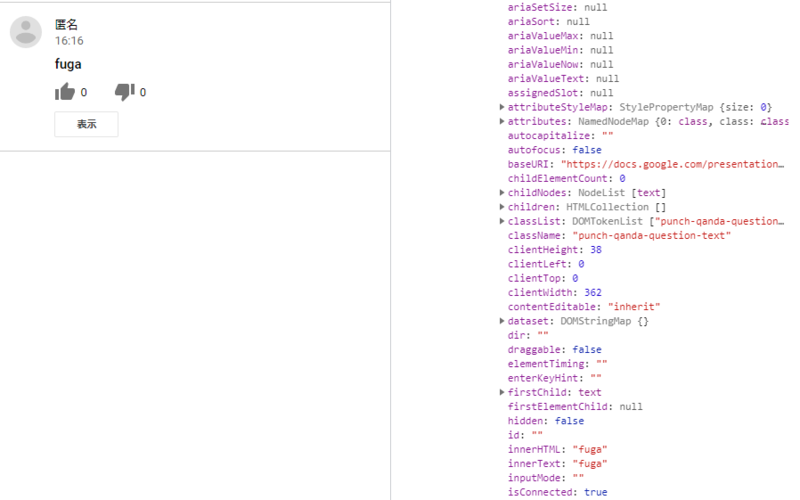The height and width of the screenshot is (500, 800).
Task: Click the author name 匿名
Action: 66,24
